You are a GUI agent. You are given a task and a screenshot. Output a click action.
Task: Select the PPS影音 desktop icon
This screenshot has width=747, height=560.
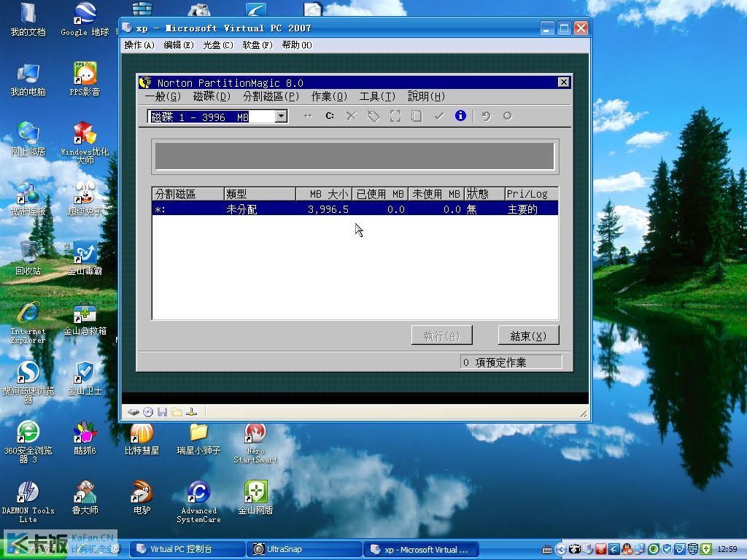click(x=85, y=79)
